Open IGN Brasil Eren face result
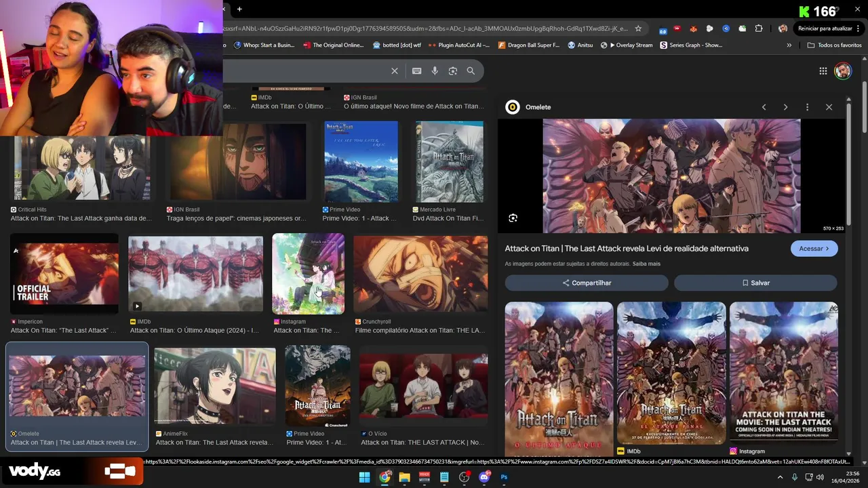The width and height of the screenshot is (868, 488). pyautogui.click(x=237, y=162)
